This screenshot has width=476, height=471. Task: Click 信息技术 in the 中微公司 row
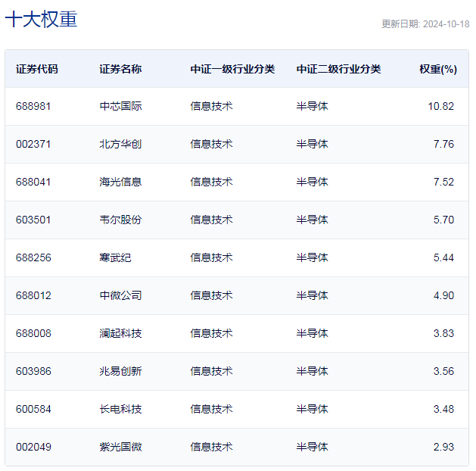pyautogui.click(x=211, y=295)
